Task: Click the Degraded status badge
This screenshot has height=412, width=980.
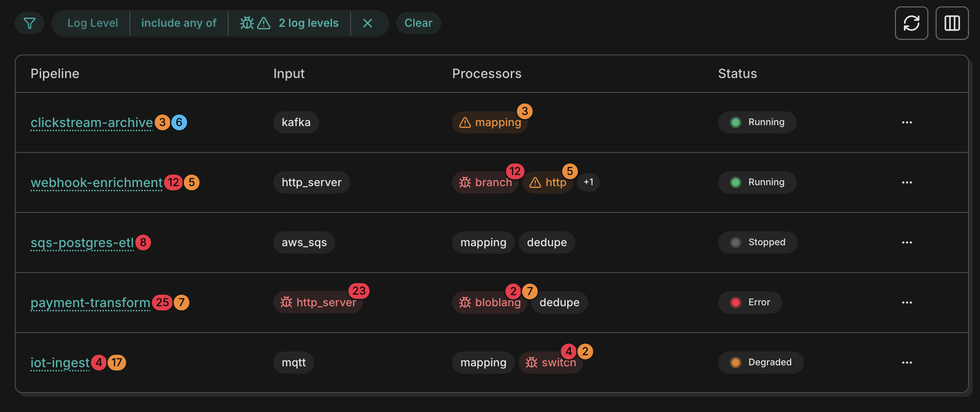Action: (x=761, y=363)
